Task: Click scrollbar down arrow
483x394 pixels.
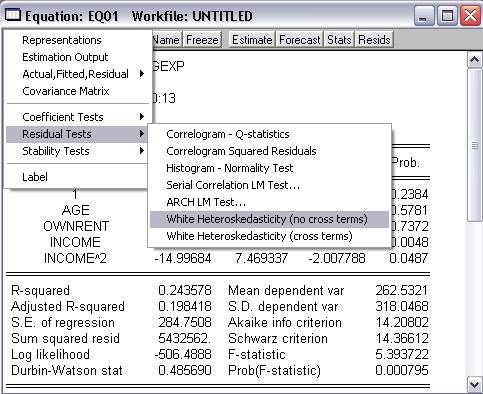Action: coord(474,384)
